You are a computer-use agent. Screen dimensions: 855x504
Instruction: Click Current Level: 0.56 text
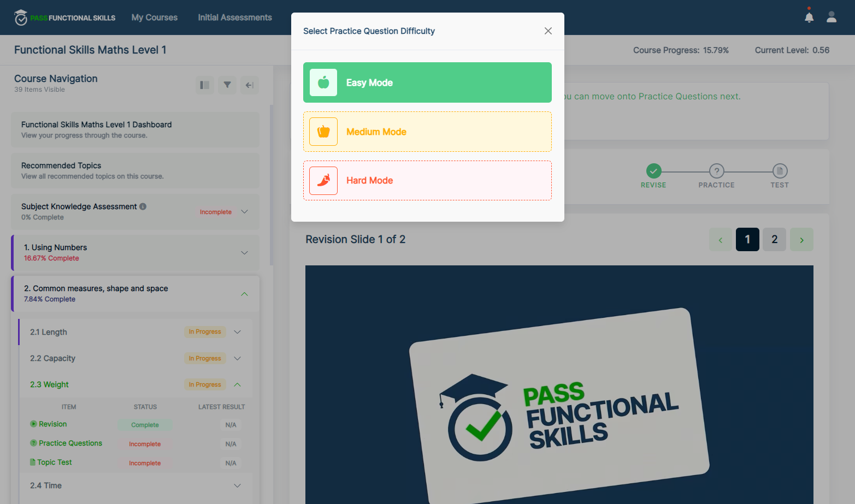click(792, 50)
